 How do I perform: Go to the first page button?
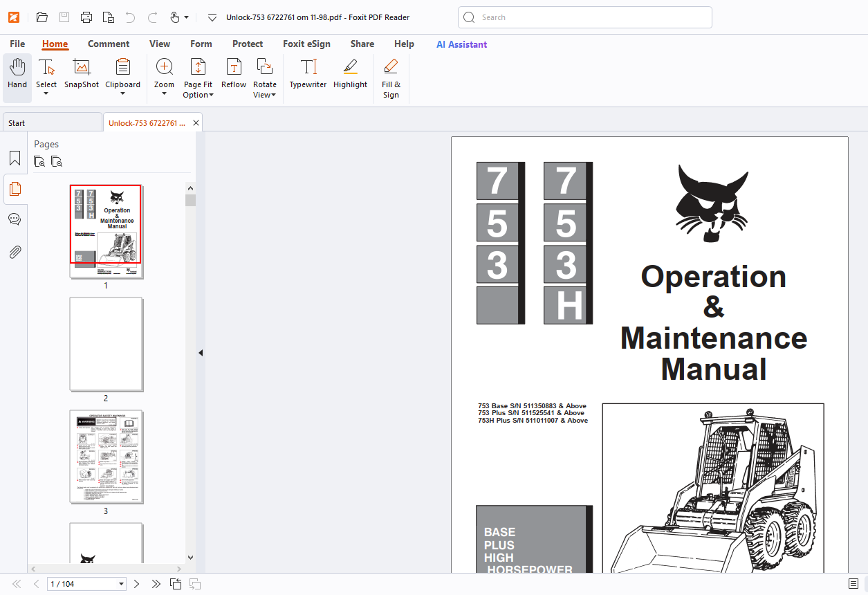[x=17, y=584]
